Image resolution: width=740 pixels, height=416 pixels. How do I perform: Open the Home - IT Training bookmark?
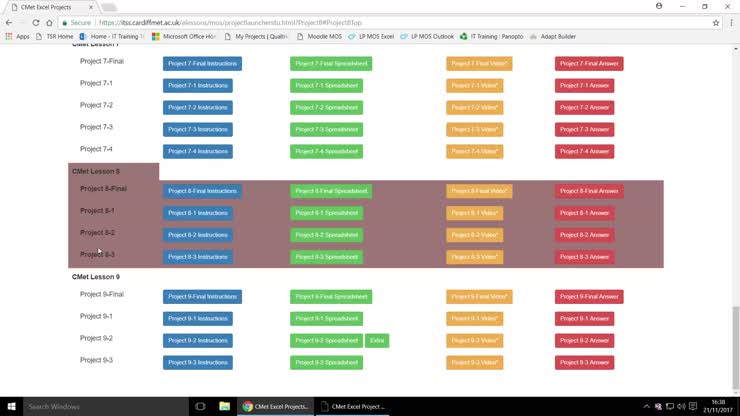coord(112,36)
